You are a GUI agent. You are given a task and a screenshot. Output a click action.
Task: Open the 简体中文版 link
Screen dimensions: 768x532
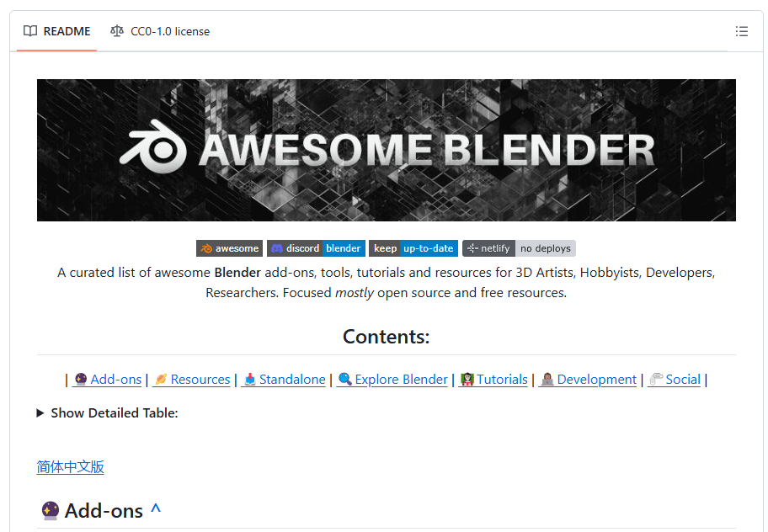(x=71, y=467)
